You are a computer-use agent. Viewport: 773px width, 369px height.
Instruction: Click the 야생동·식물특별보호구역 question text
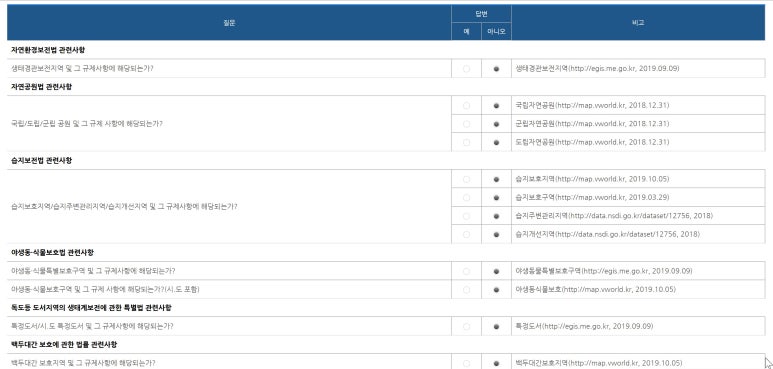point(93,271)
